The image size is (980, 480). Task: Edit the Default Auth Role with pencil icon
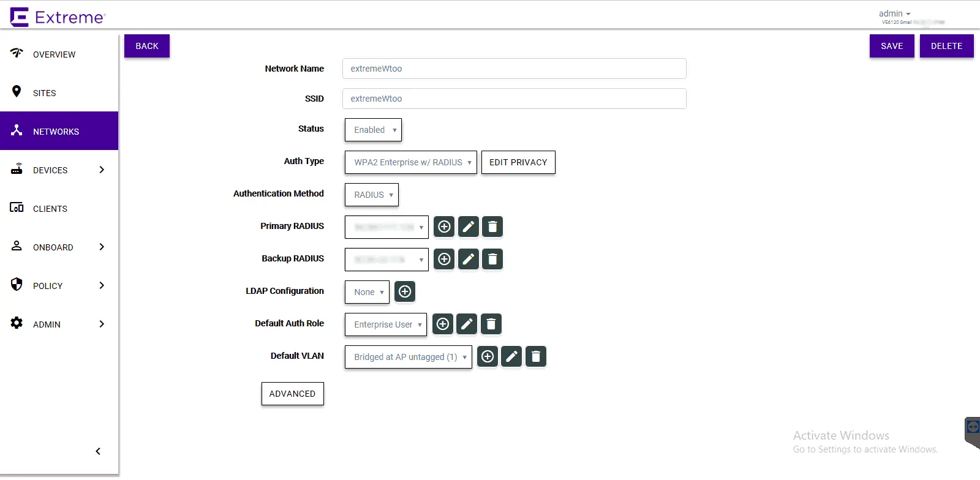(467, 324)
